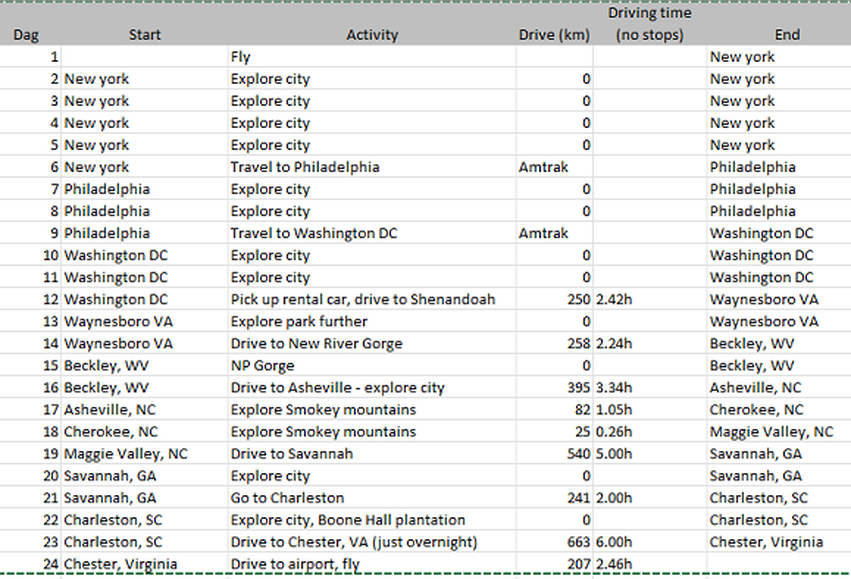
Task: Click the 'Philadelphia' end cell on day 6
Action: pos(779,167)
